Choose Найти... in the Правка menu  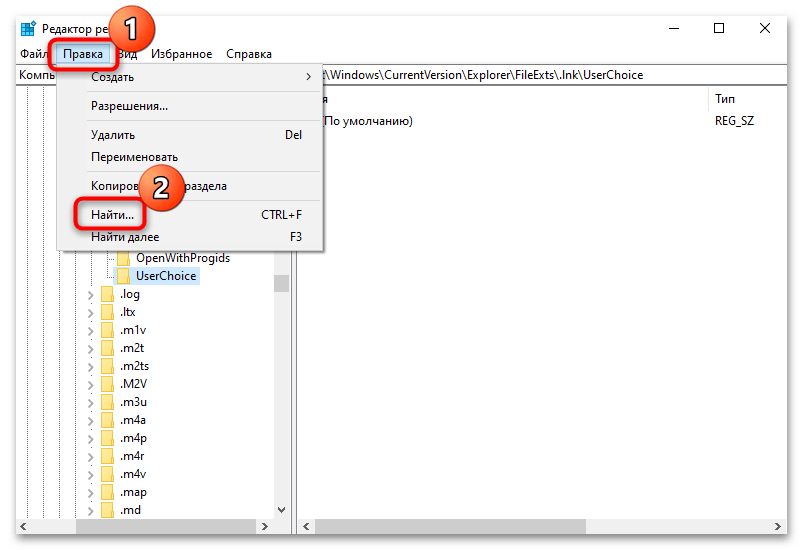coord(112,215)
